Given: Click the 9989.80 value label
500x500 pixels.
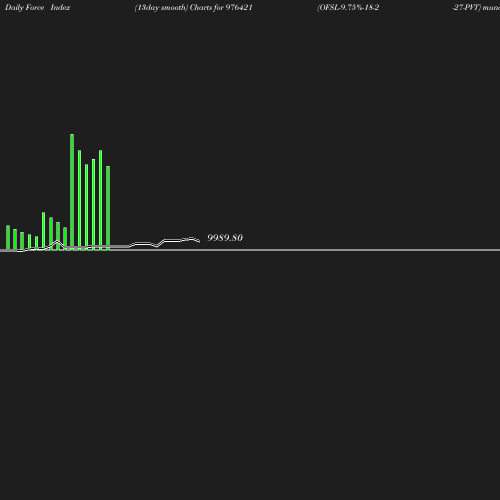Looking at the screenshot, I should 225,238.
